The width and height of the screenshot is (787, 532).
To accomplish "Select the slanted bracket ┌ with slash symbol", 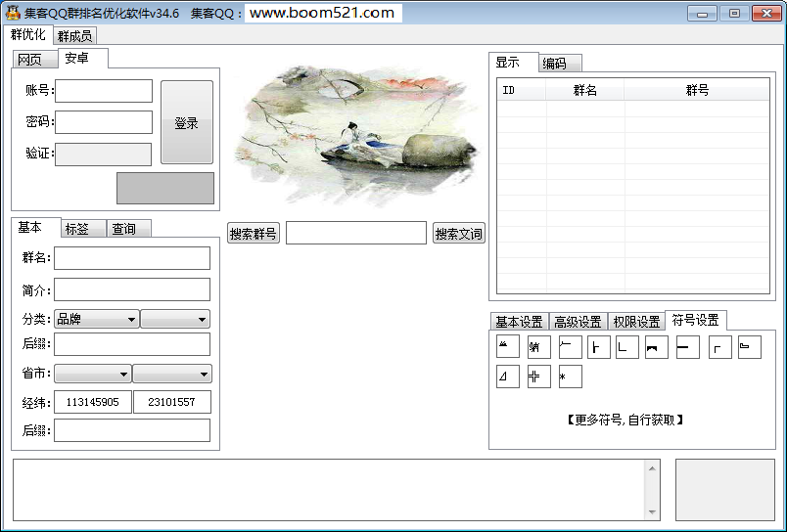I will click(x=570, y=347).
